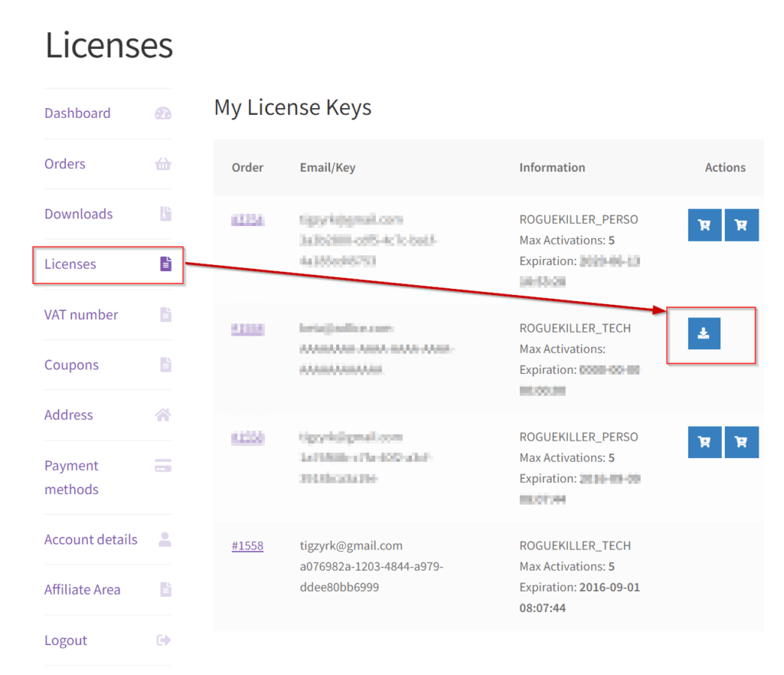Viewport: 784px width, 675px height.
Task: Click the Dashboard gauge icon in sidebar
Action: tap(163, 113)
